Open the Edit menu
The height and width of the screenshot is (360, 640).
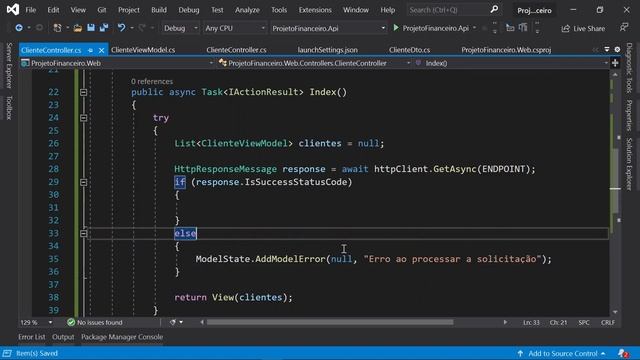(53, 10)
